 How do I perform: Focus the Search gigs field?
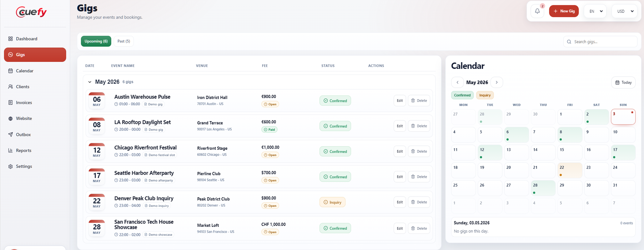click(600, 42)
